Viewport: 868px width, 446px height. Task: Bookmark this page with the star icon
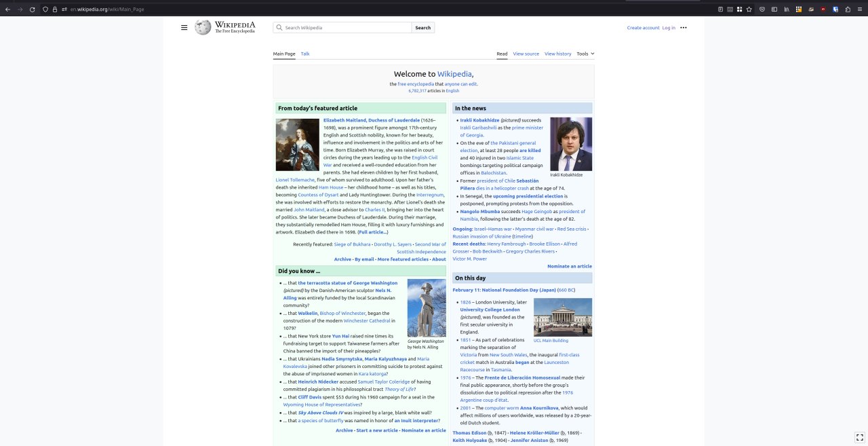749,10
